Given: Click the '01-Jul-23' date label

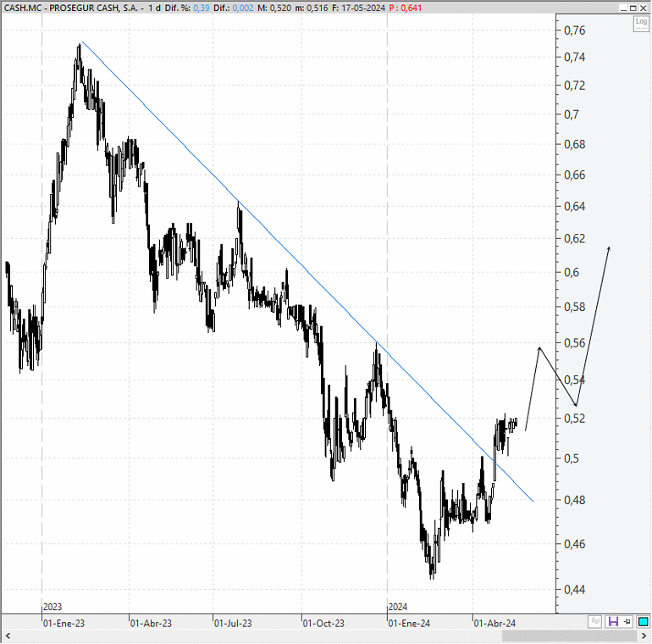Looking at the screenshot, I should point(233,623).
